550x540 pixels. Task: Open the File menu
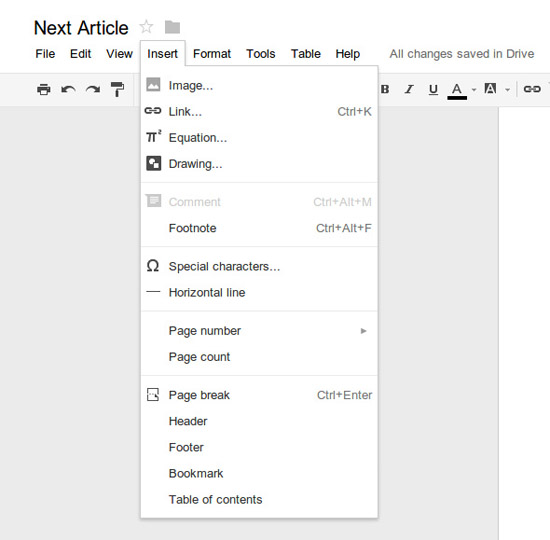45,54
